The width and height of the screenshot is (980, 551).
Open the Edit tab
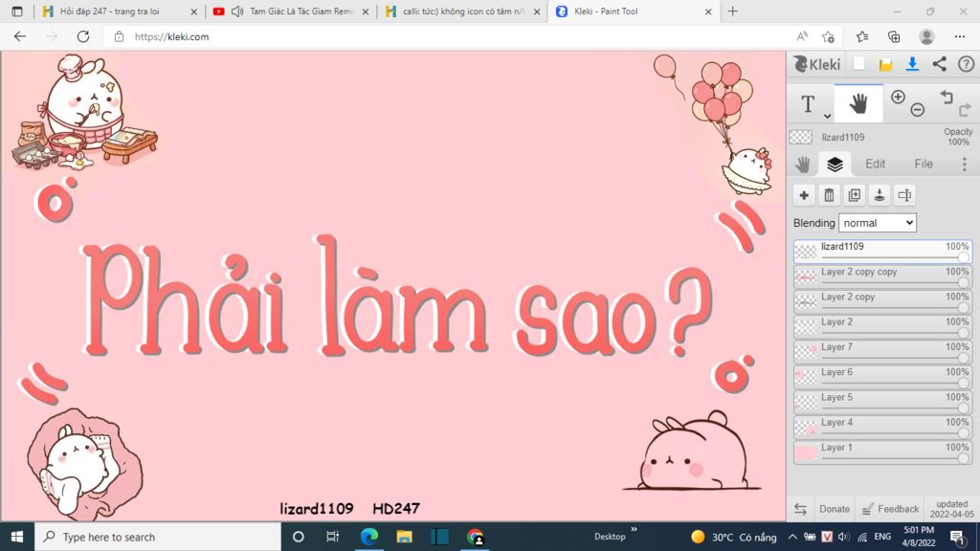tap(875, 164)
